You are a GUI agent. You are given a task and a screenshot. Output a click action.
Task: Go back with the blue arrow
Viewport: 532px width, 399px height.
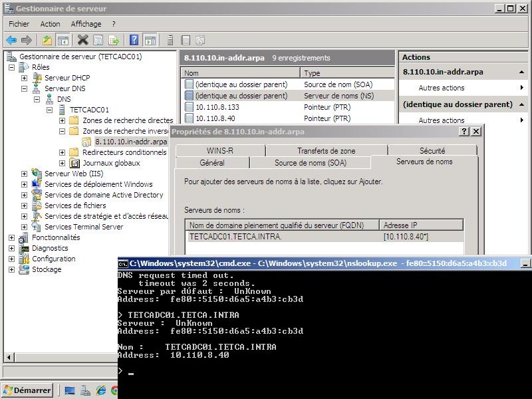click(11, 41)
